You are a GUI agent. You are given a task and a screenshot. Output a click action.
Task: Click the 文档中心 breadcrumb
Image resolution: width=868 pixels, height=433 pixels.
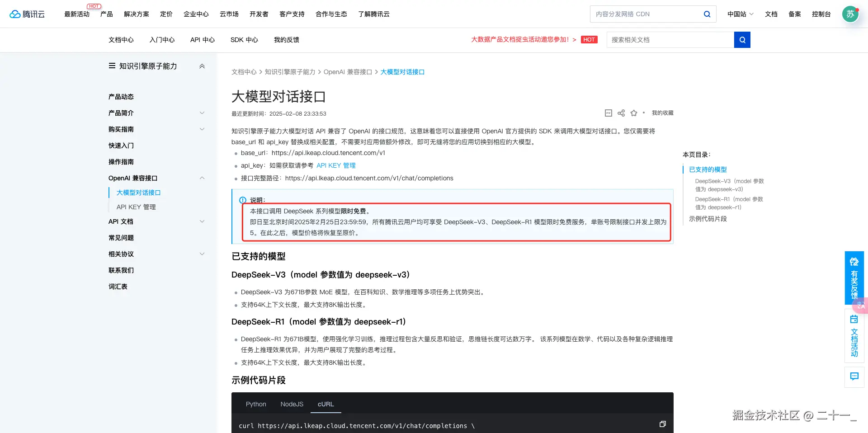[244, 72]
